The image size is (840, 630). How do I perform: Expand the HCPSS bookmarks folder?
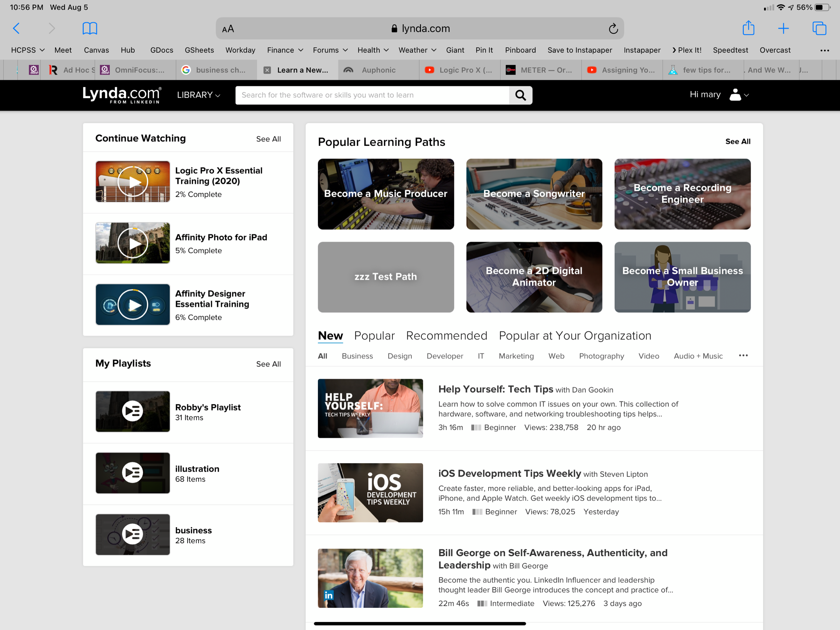(28, 50)
